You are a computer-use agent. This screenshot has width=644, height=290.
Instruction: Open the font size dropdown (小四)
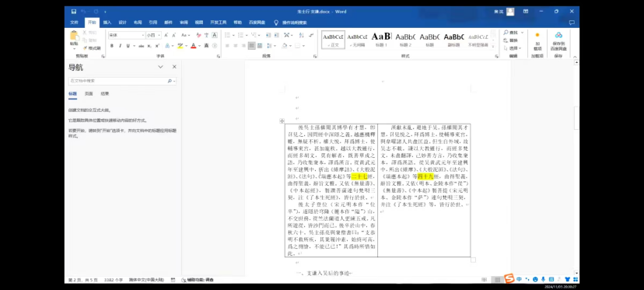pyautogui.click(x=159, y=35)
